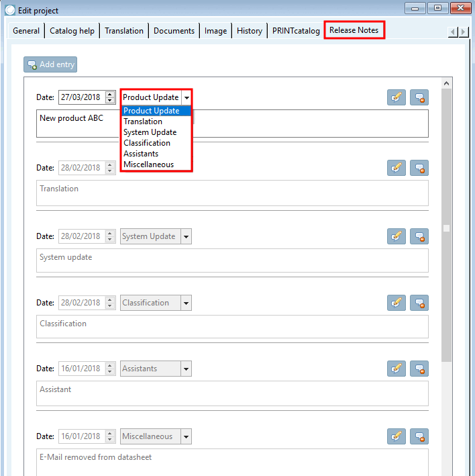This screenshot has height=476, width=475.
Task: Click the text box containing New product ABC
Action: [x=232, y=124]
